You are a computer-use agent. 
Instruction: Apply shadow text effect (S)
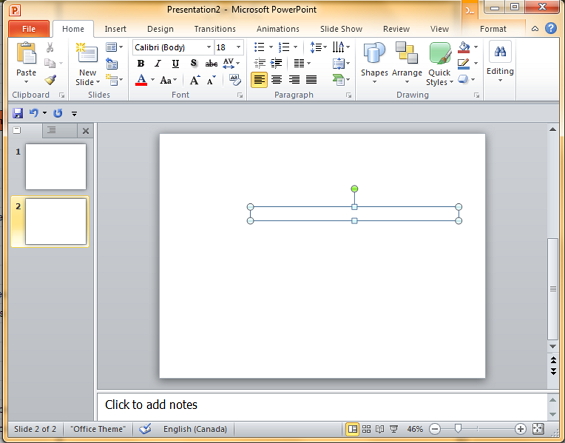193,63
